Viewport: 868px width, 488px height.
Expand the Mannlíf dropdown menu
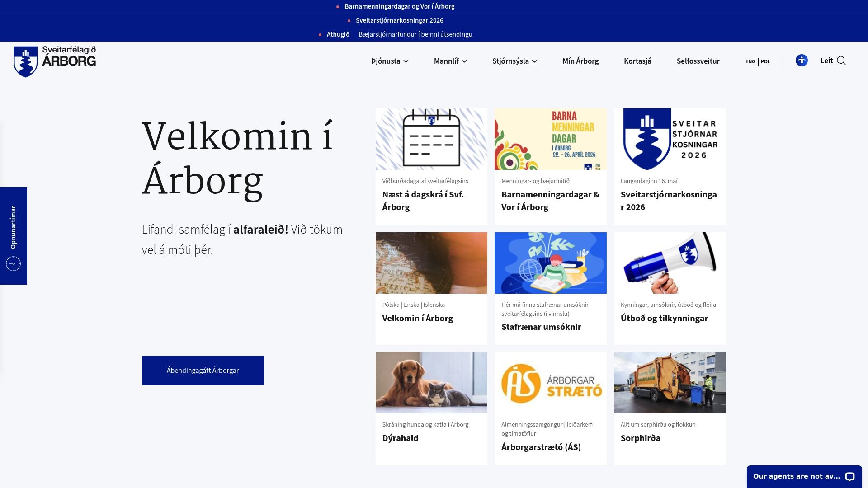(x=450, y=61)
